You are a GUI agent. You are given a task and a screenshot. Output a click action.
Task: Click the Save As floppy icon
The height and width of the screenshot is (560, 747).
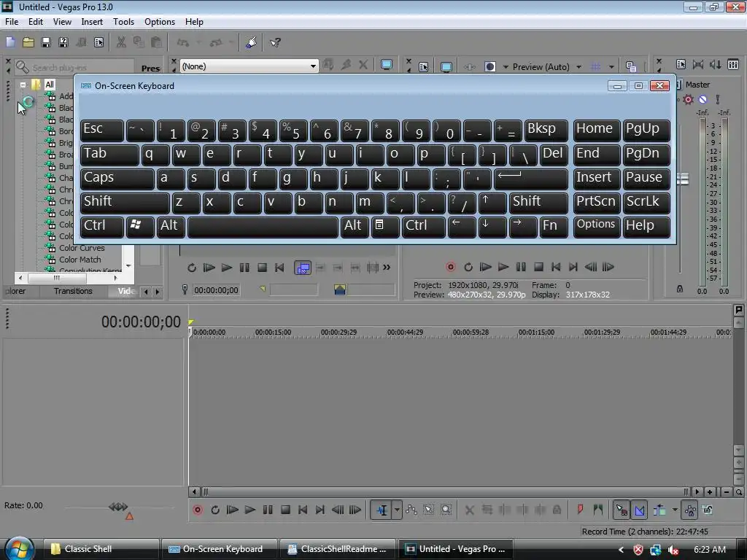pyautogui.click(x=63, y=42)
